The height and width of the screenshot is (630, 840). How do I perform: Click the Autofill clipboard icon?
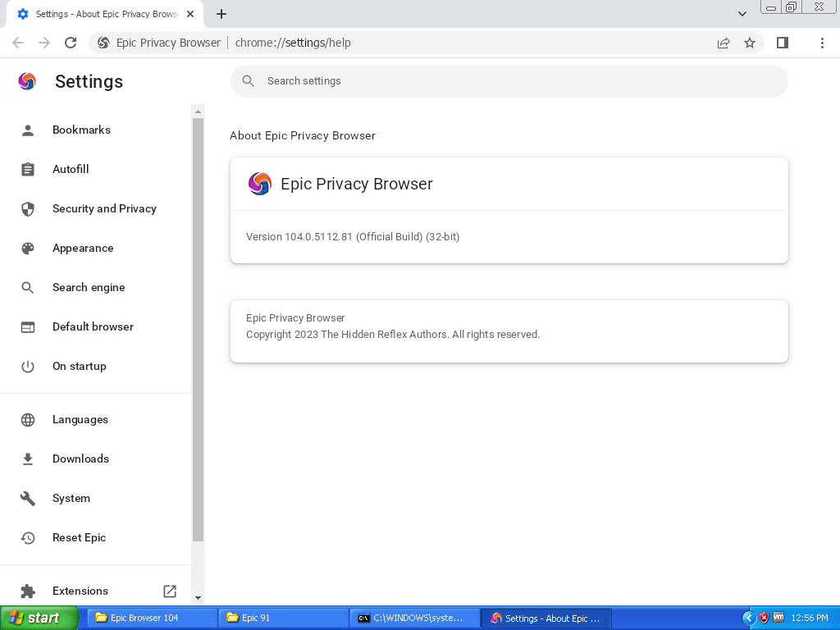(28, 169)
